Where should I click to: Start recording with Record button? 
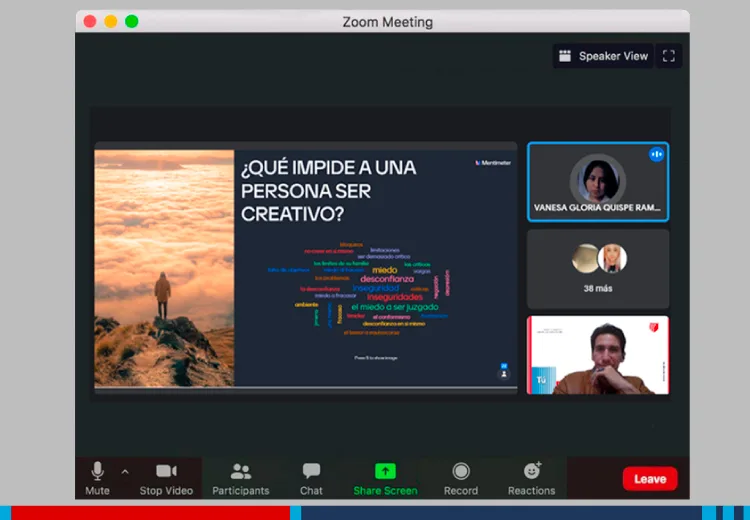(x=461, y=478)
